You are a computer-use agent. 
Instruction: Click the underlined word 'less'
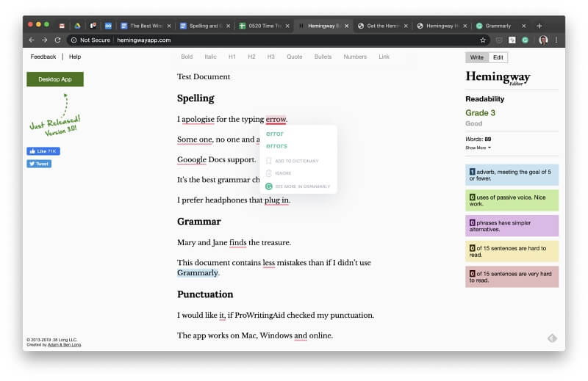[x=268, y=263]
